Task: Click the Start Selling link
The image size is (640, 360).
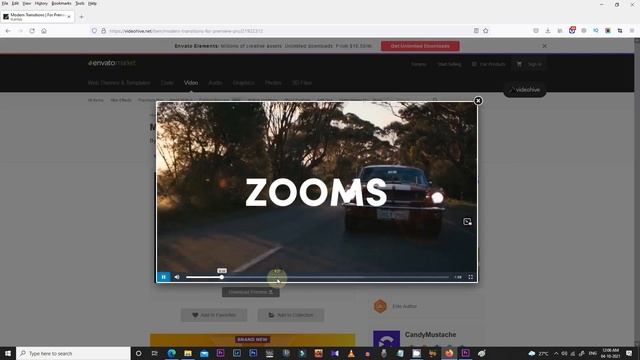Action: 449,64
